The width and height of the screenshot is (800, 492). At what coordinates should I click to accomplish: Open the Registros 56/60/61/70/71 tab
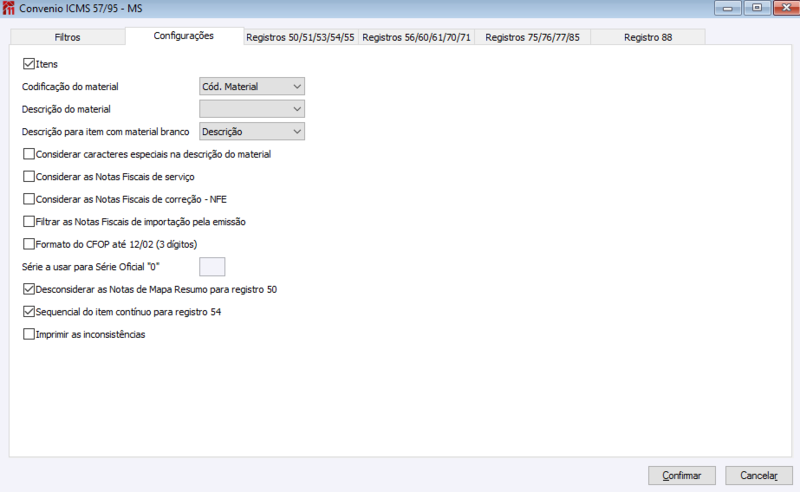pyautogui.click(x=416, y=37)
